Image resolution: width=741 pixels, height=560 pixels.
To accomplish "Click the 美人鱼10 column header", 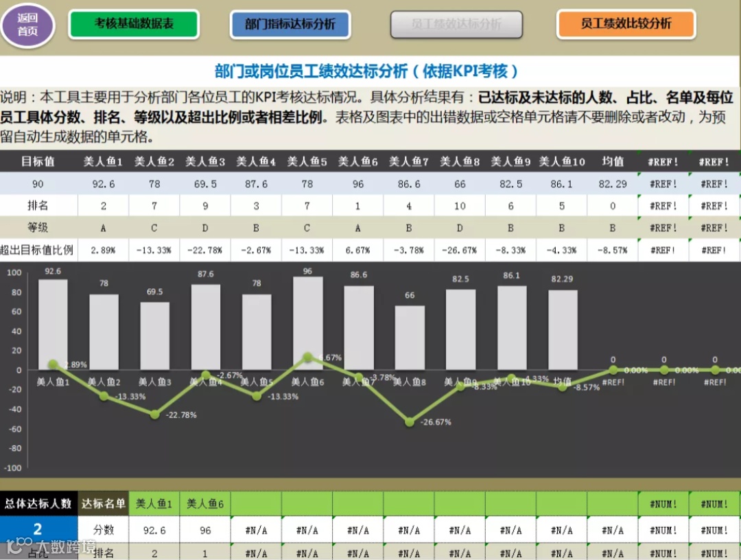I will [x=561, y=162].
